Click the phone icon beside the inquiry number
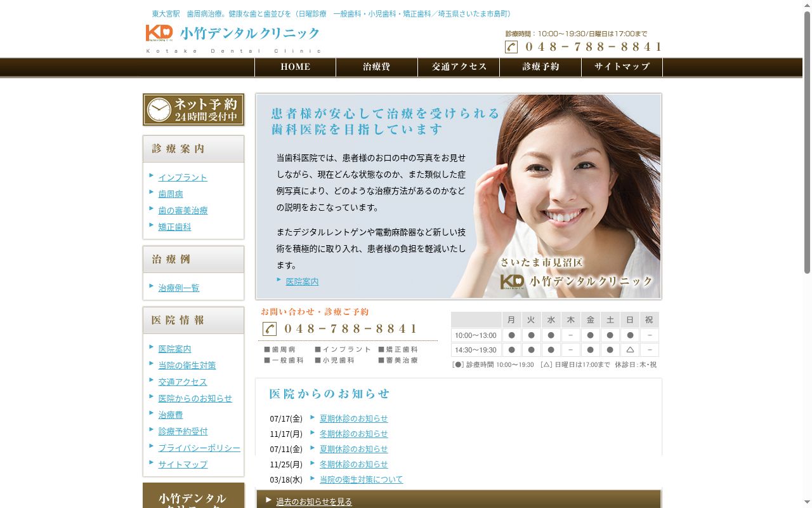Screen dimensions: 812x508 [270, 328]
